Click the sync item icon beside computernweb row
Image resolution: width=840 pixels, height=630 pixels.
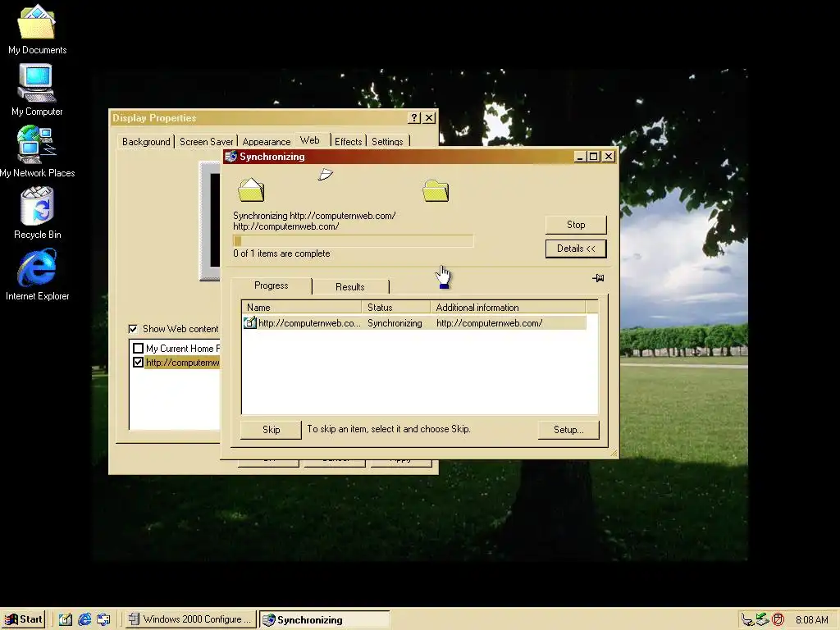pyautogui.click(x=249, y=322)
